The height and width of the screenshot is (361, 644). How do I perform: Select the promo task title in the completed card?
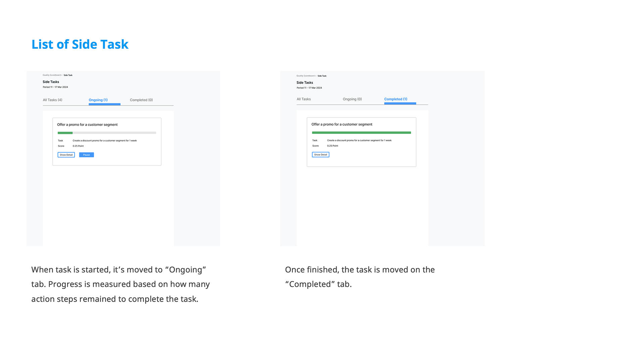[x=342, y=124]
